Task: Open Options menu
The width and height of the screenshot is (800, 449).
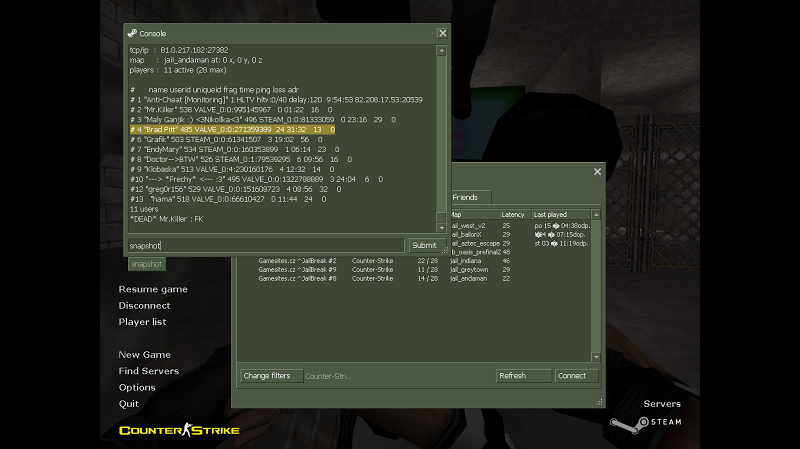Action: [137, 387]
